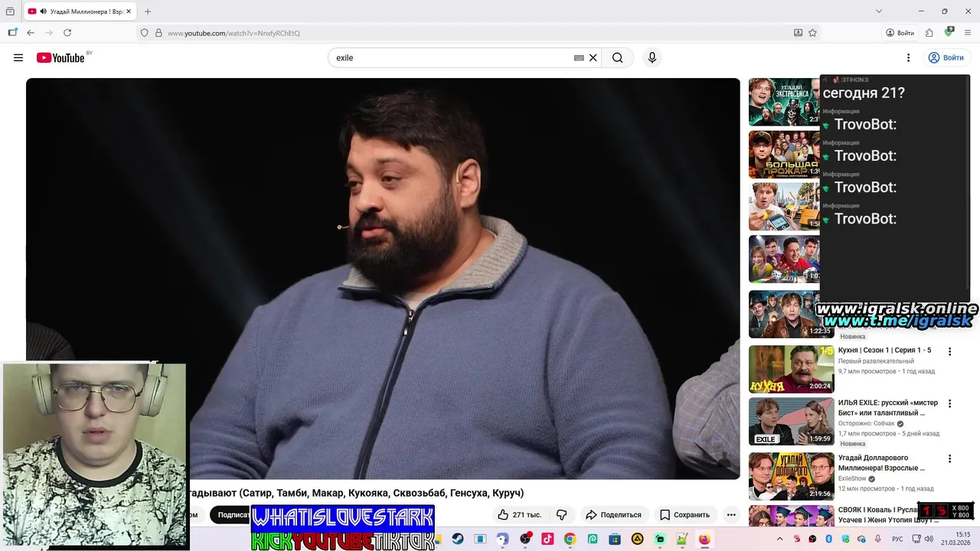Open a new browser tab
This screenshot has height=551, width=980.
pos(148,11)
